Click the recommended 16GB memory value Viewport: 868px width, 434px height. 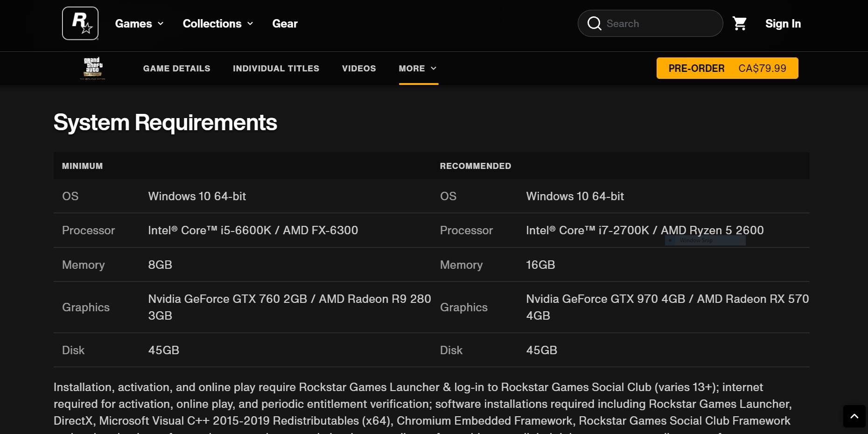click(540, 265)
